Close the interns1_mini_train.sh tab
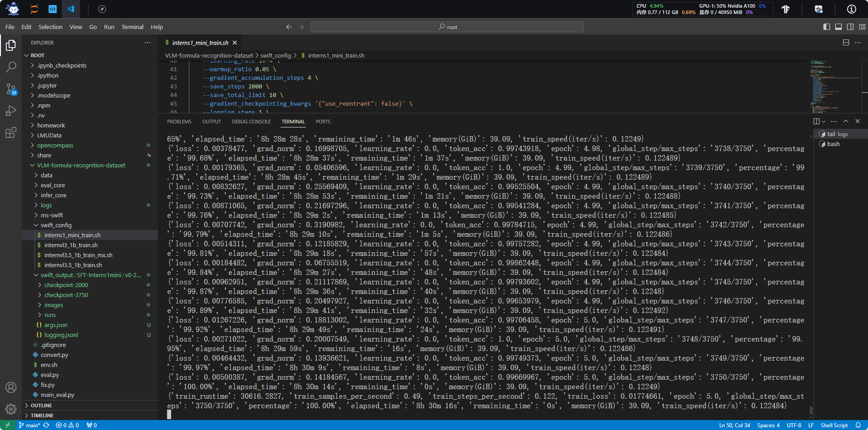 pyautogui.click(x=235, y=43)
